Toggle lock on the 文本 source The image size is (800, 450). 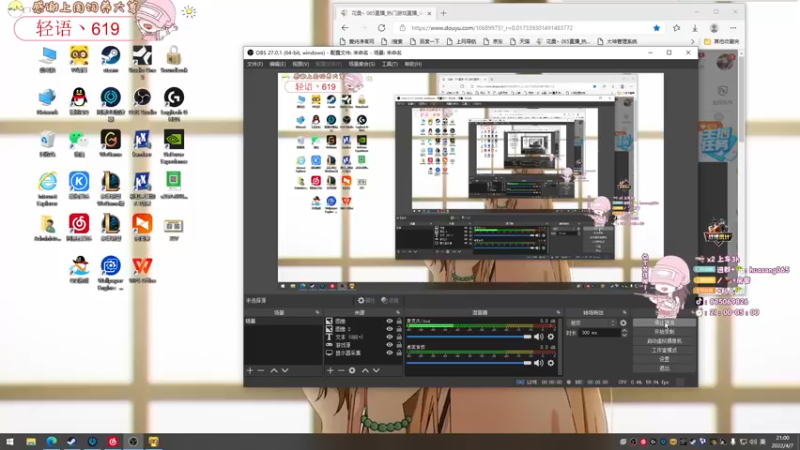coord(399,337)
